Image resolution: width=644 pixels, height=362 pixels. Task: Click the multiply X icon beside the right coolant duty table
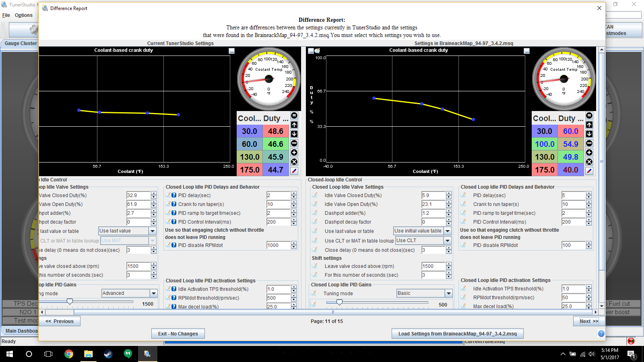pyautogui.click(x=589, y=162)
